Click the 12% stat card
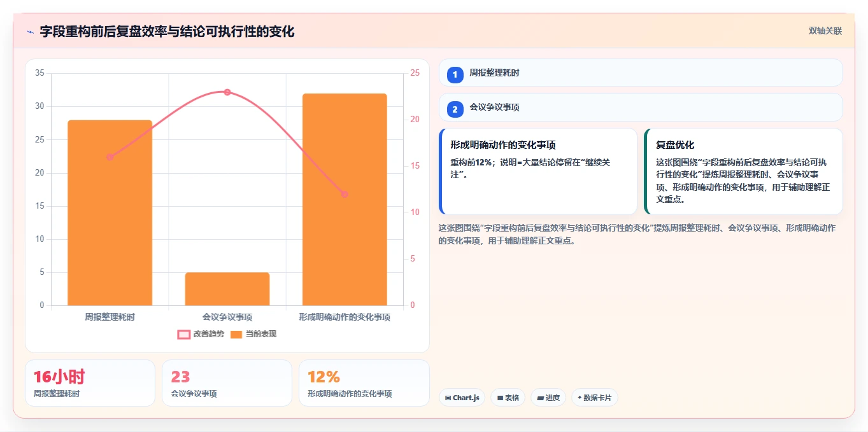Image resolution: width=868 pixels, height=432 pixels. (x=364, y=383)
